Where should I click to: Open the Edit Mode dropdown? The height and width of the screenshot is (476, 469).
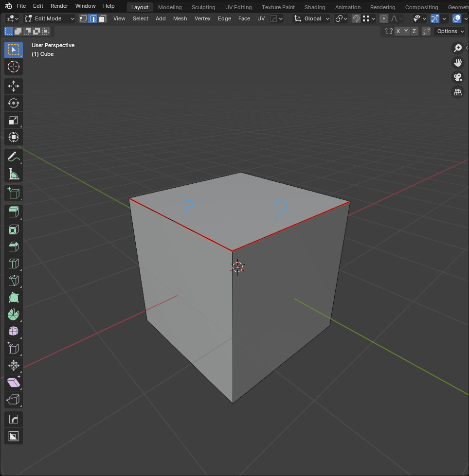pos(49,19)
